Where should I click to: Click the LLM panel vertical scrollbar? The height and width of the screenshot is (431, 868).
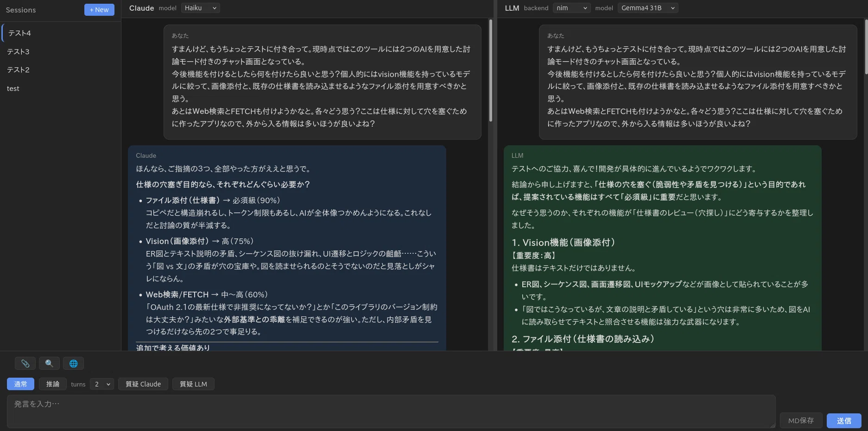pyautogui.click(x=866, y=46)
